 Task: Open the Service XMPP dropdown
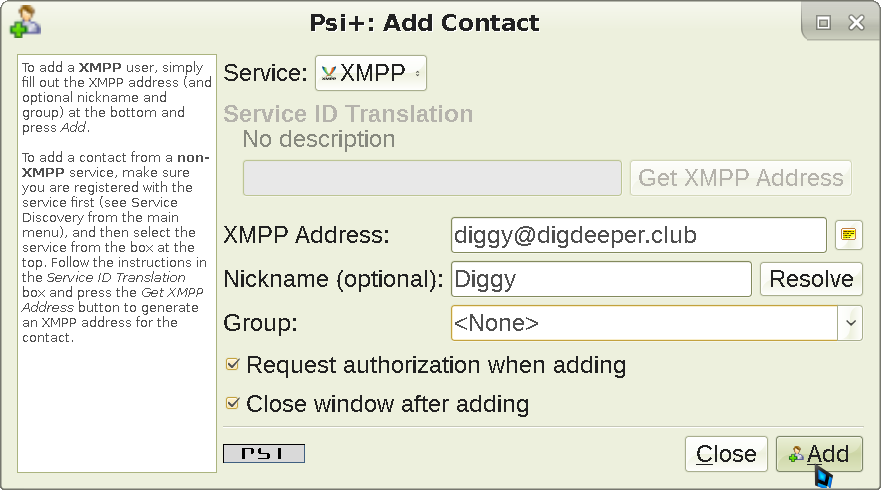tap(371, 73)
